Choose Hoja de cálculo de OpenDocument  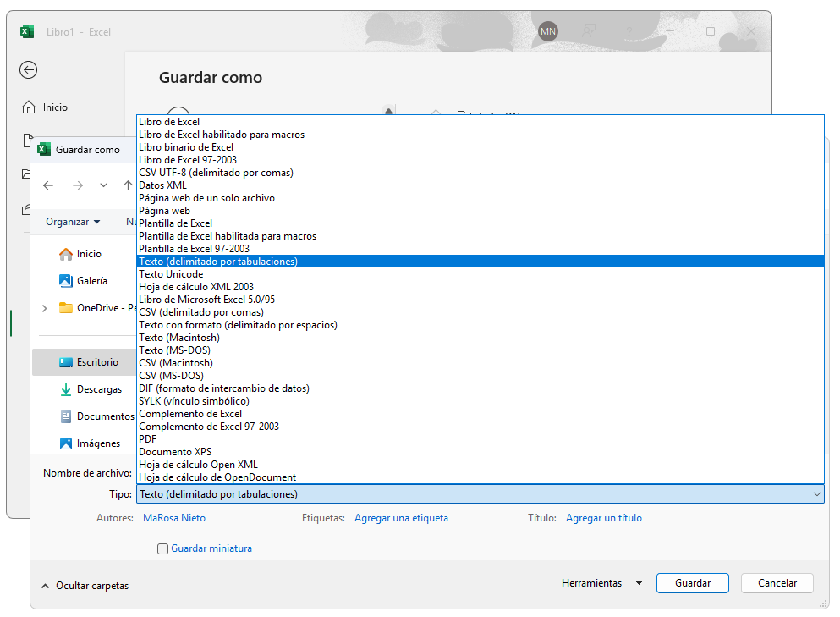tap(480, 477)
